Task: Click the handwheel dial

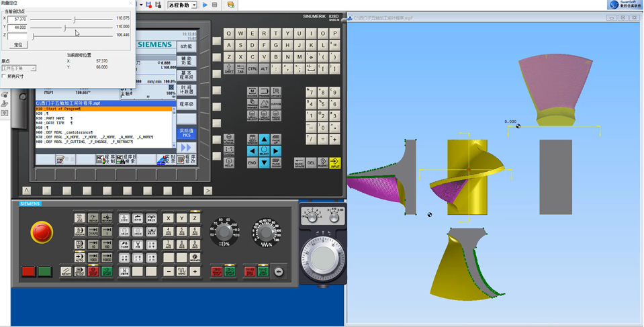Action: tap(324, 258)
